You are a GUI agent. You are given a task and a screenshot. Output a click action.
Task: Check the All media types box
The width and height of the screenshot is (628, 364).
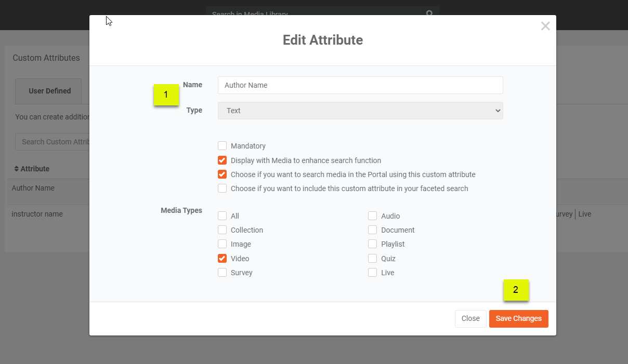(223, 216)
